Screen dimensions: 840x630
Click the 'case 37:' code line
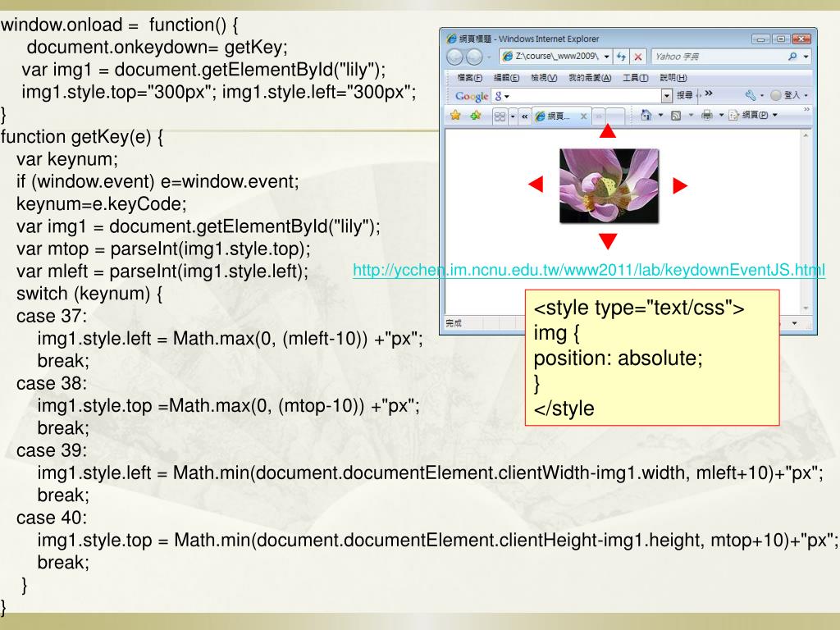coord(52,316)
